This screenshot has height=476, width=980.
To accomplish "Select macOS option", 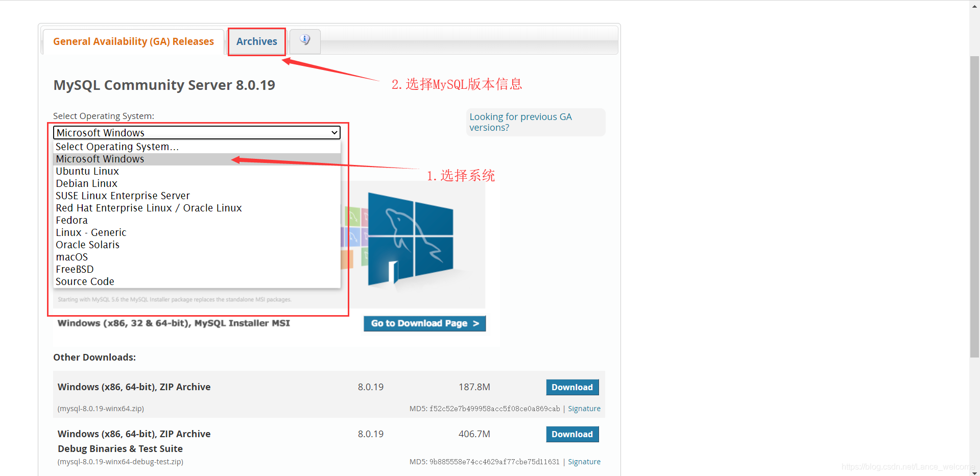I will (197, 257).
